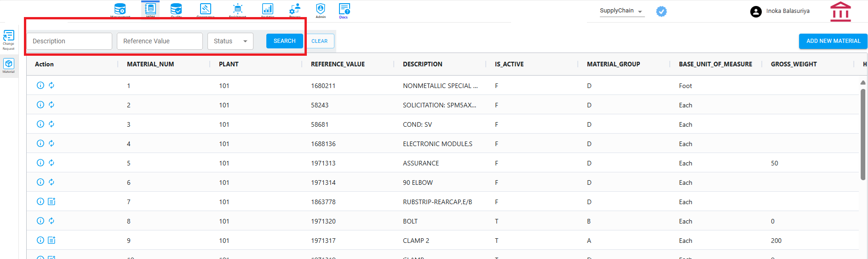Open the Governance module icon
Screen dimensions: 868x259
tap(206, 10)
